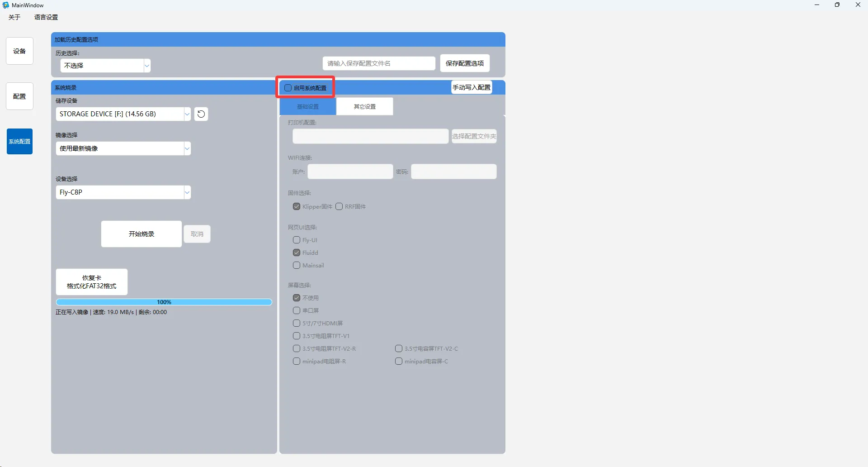Click the 开始烧录 button
The height and width of the screenshot is (467, 868).
click(142, 234)
